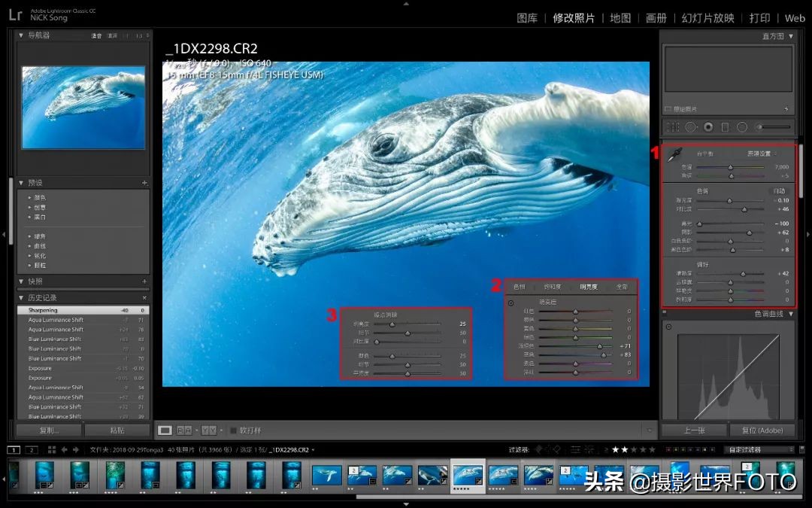Screen dimensions: 812x508
Task: Set navigator zoom to 适合
Action: point(96,36)
